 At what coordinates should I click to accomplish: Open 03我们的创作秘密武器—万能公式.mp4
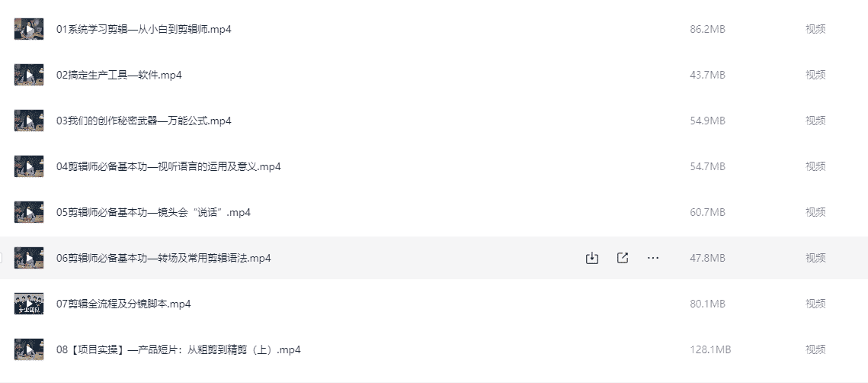pos(144,121)
